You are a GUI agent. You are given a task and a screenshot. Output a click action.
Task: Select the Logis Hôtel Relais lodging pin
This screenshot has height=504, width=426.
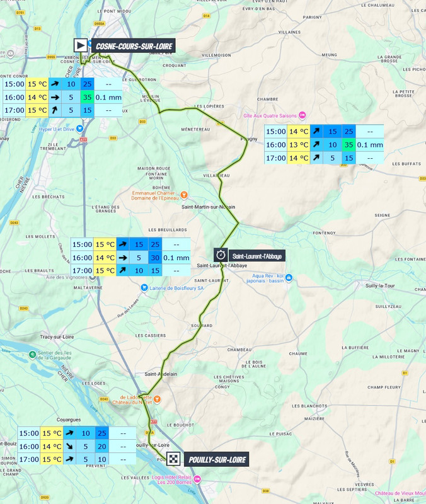click(197, 479)
